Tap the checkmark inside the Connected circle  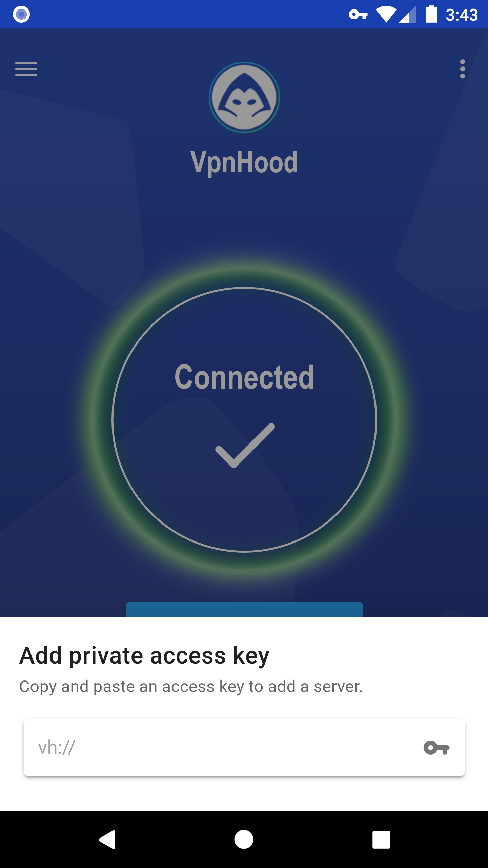click(x=245, y=446)
